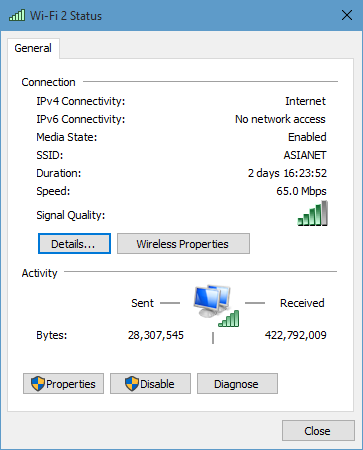The width and height of the screenshot is (363, 450).
Task: Close the dialog with the X button
Action: pyautogui.click(x=347, y=15)
